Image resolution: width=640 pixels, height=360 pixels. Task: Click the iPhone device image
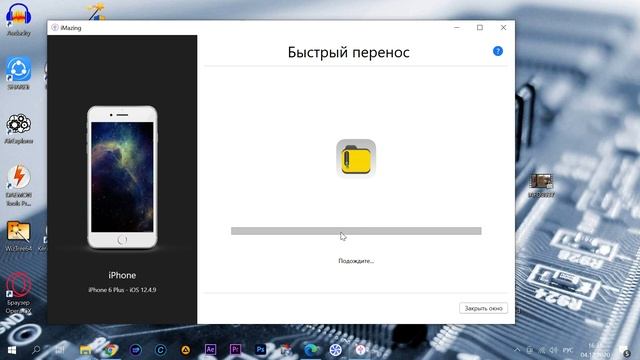[122, 177]
